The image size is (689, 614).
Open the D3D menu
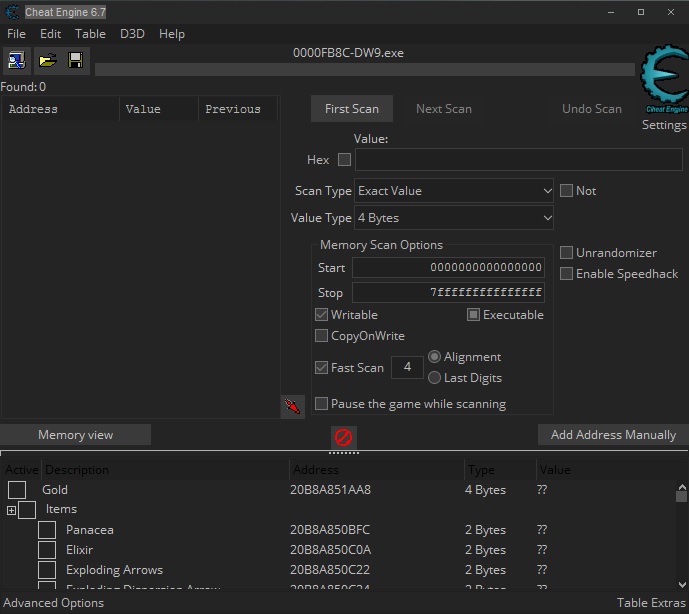pyautogui.click(x=132, y=34)
